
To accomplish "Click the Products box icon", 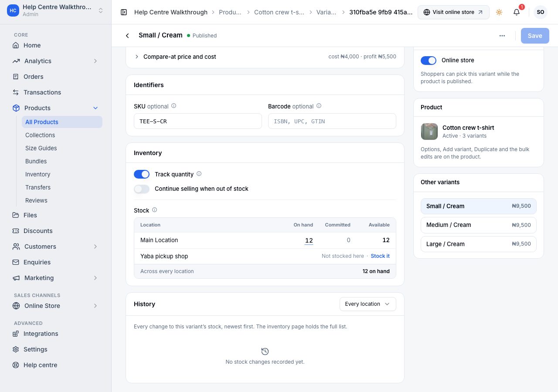I will 16,108.
